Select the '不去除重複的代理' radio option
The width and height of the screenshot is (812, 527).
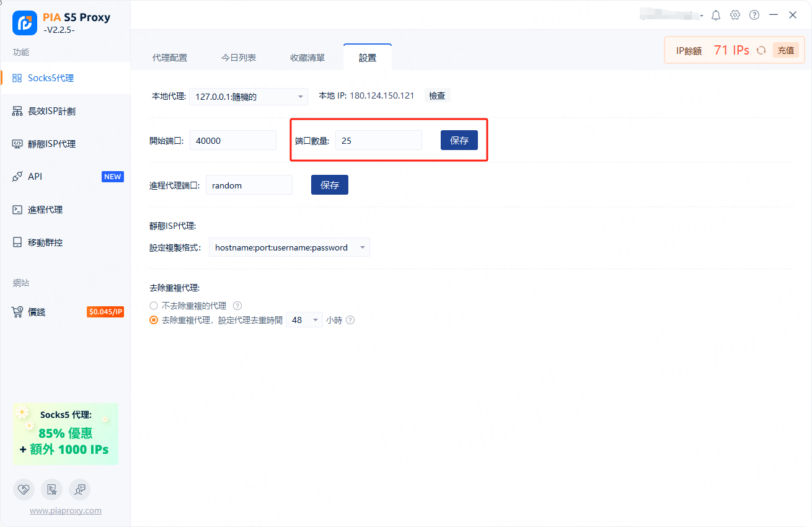pos(154,306)
